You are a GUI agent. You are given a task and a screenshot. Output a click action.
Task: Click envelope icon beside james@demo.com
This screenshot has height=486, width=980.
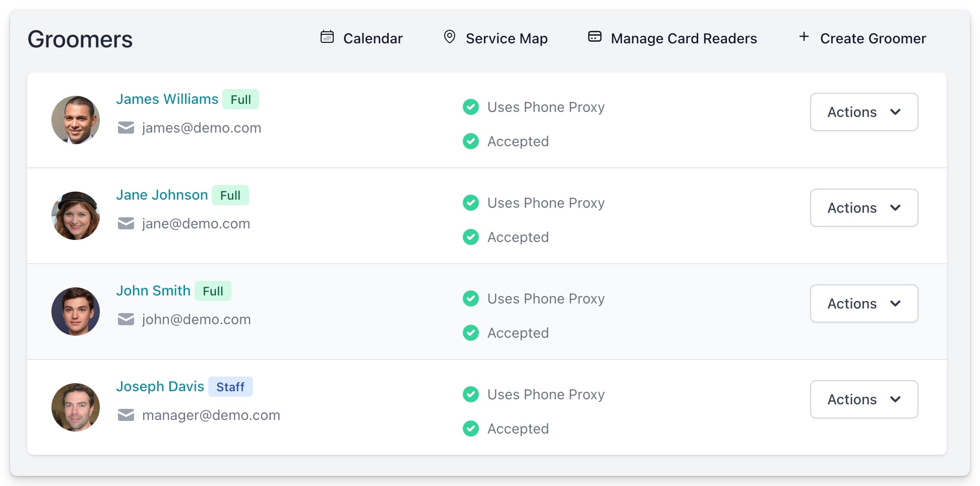pyautogui.click(x=126, y=128)
